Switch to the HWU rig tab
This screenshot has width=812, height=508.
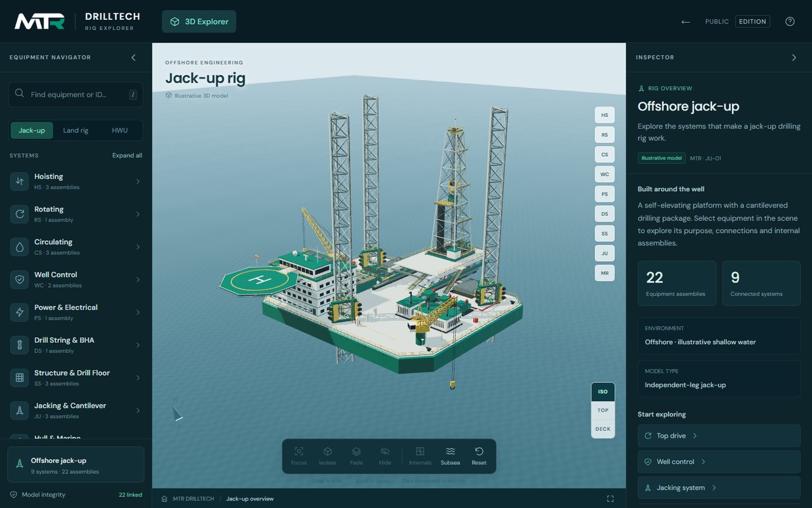pos(120,130)
